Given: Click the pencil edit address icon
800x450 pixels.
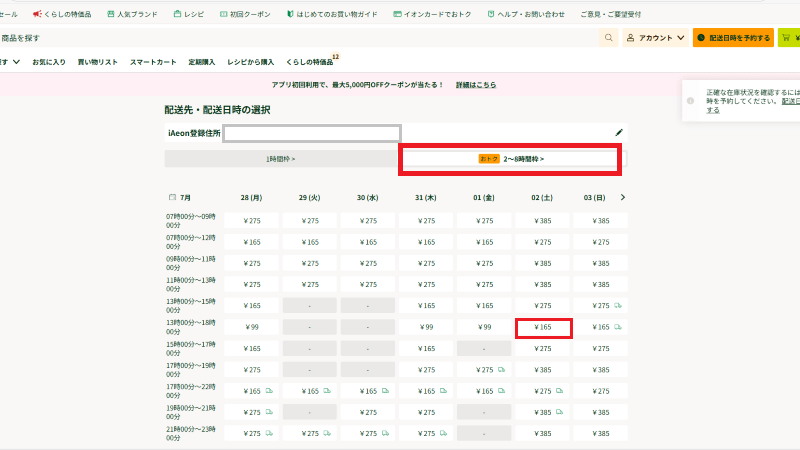Looking at the screenshot, I should pyautogui.click(x=619, y=133).
